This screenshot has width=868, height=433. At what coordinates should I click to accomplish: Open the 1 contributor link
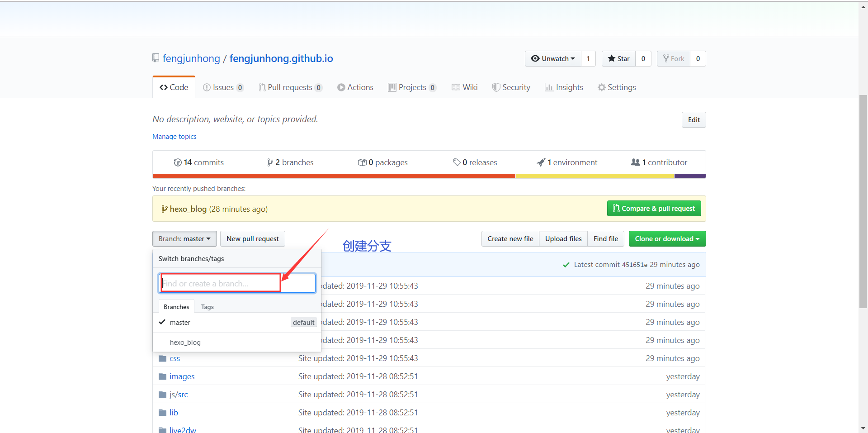tap(659, 162)
